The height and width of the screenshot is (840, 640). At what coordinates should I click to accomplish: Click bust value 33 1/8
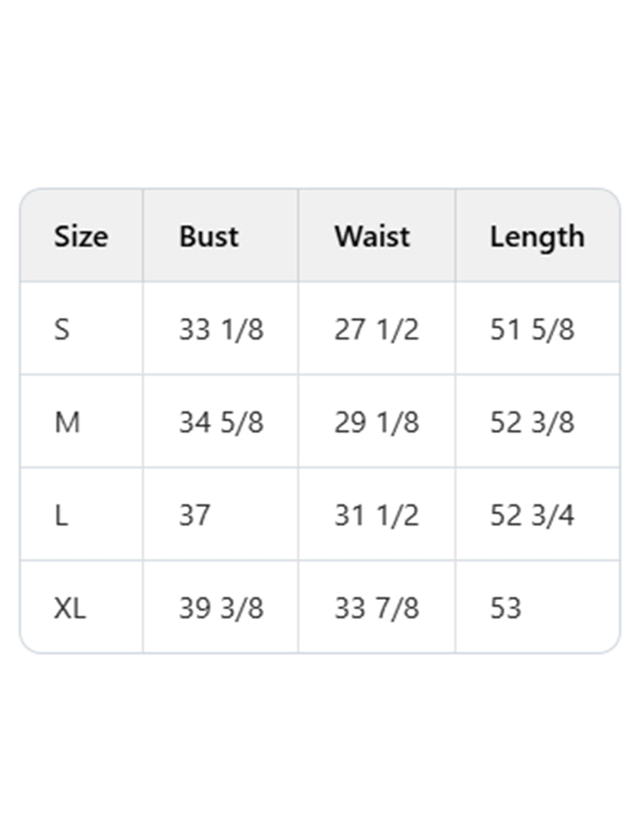tap(221, 330)
